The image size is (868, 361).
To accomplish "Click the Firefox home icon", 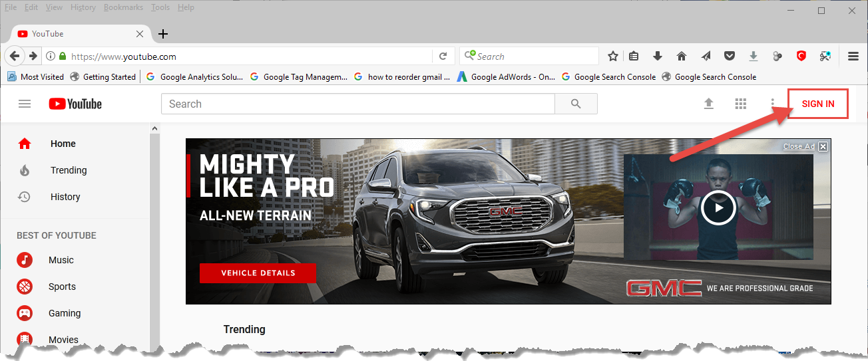I will point(681,57).
